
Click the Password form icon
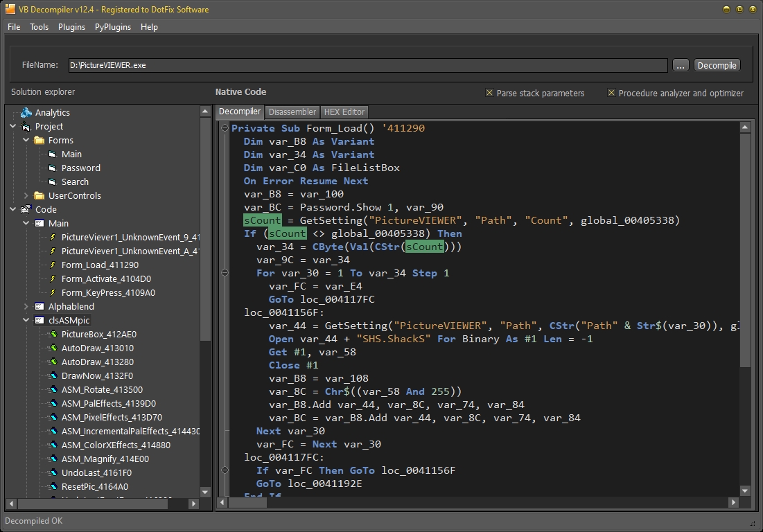pyautogui.click(x=53, y=168)
